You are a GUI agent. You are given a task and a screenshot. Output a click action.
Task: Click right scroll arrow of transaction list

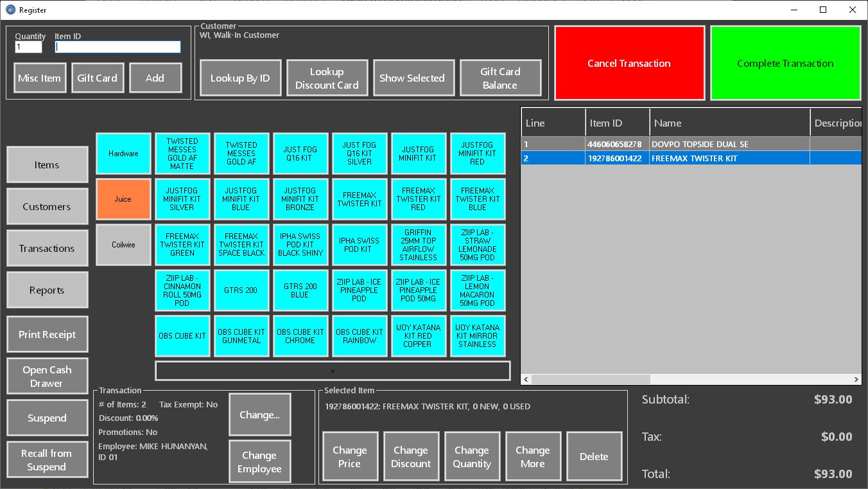pos(856,380)
